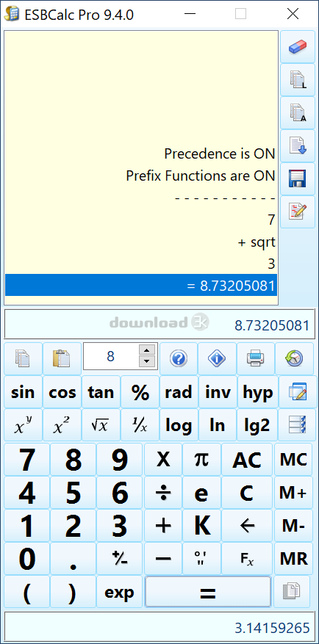The width and height of the screenshot is (319, 644).
Task: Decrease decimal places with the down arrow
Action: [148, 362]
